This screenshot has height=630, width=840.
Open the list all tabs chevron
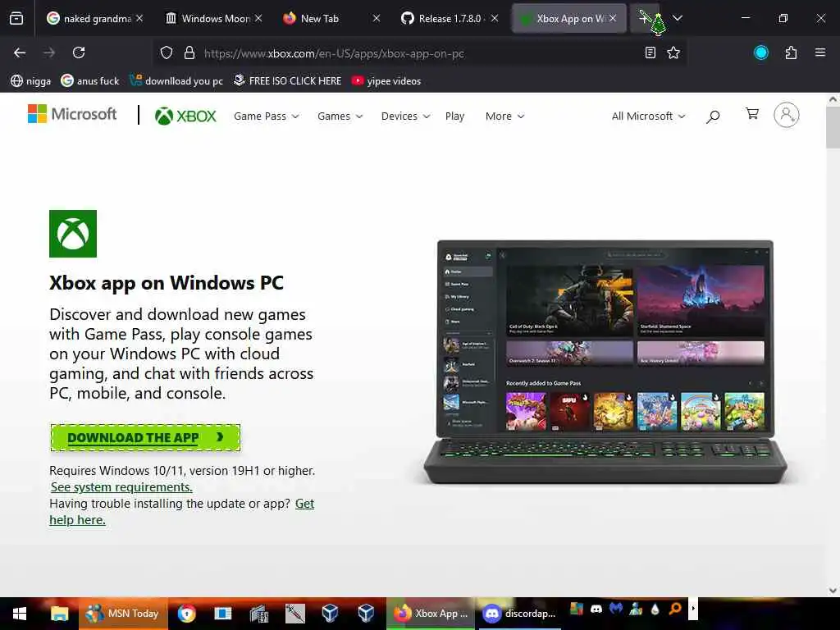[x=678, y=18]
